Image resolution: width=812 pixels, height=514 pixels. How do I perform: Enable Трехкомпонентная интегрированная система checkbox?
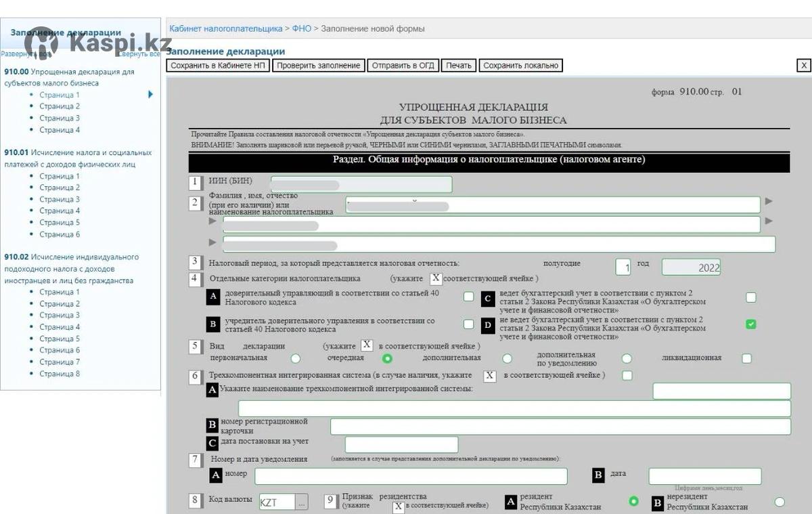(x=627, y=375)
